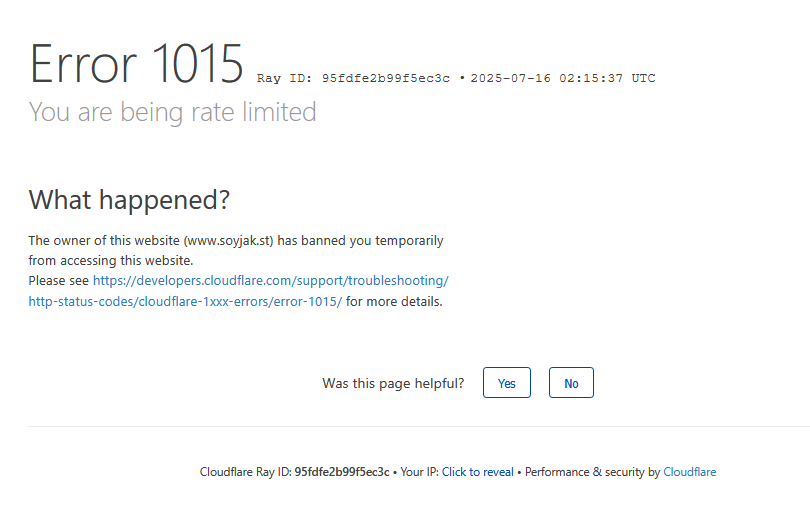Click the Yes button for page helpfulness
This screenshot has height=527, width=810.
(506, 383)
